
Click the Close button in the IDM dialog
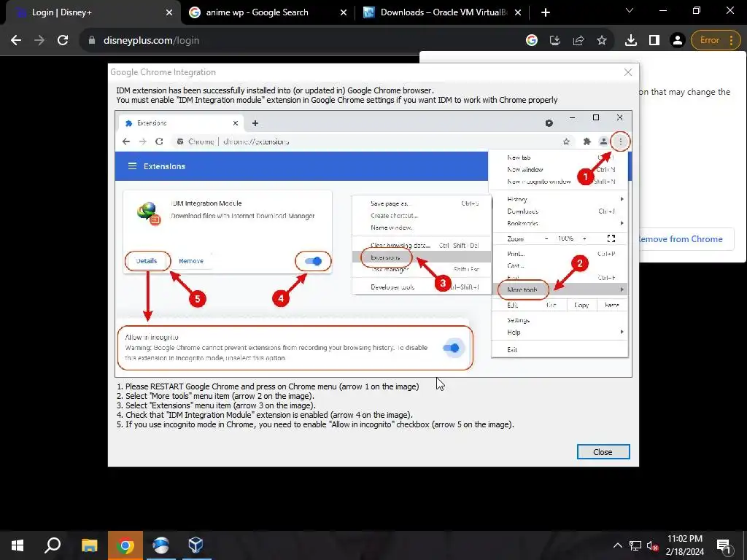point(603,452)
